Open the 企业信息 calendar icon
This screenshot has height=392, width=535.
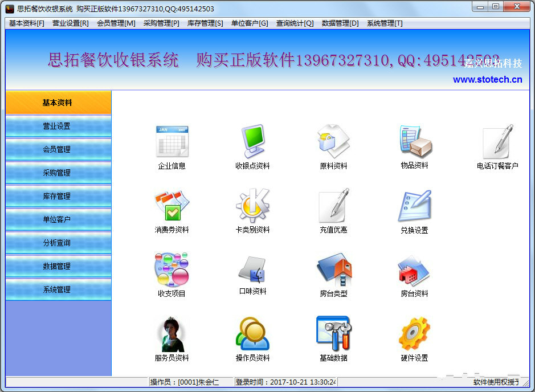tap(171, 141)
